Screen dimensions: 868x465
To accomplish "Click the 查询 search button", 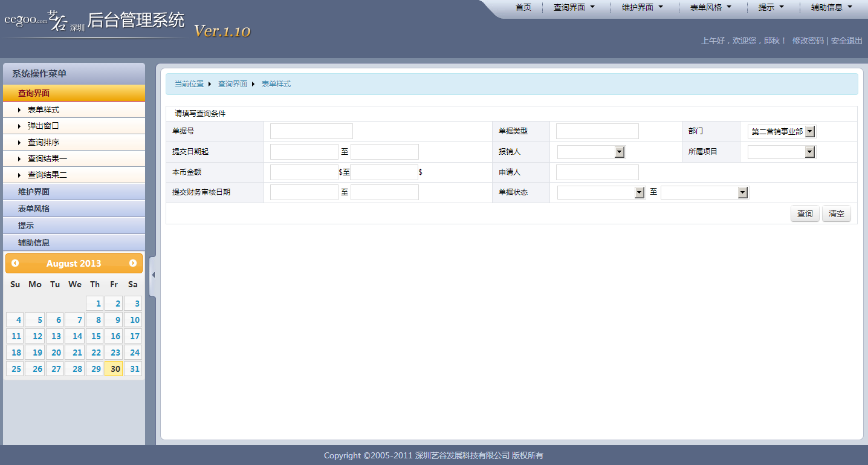I will click(x=805, y=213).
